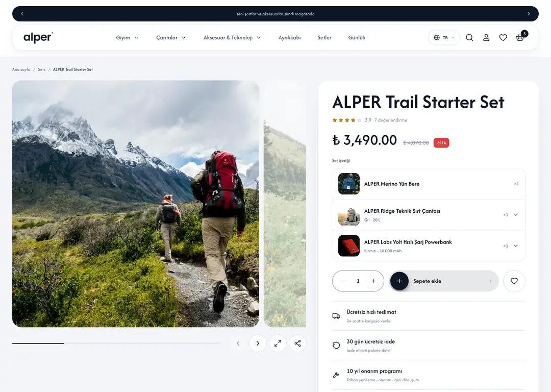This screenshot has width=551, height=392.
Task: Click the -%14 discount badge
Action: [441, 143]
